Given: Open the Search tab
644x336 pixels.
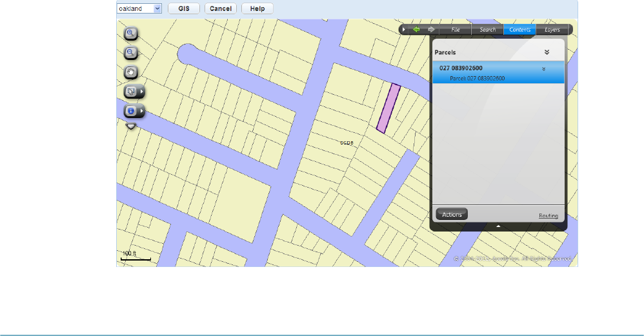Looking at the screenshot, I should 488,30.
